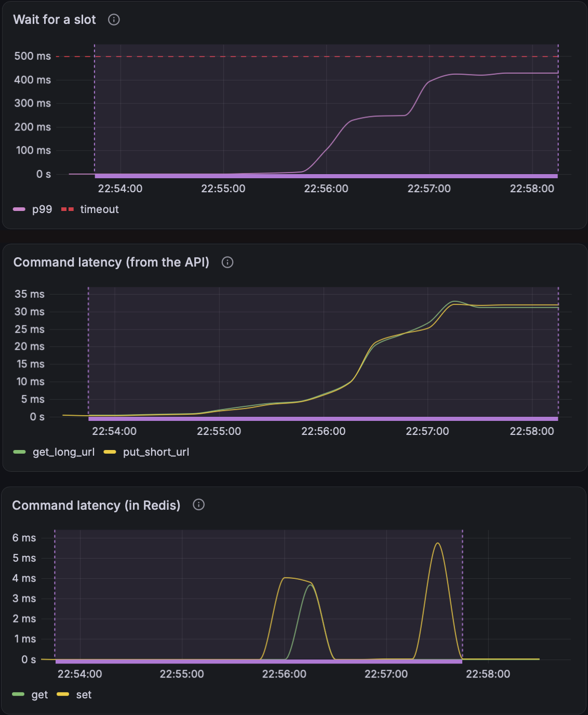588x715 pixels.
Task: Click the Command latency (in Redis) title
Action: tap(96, 505)
